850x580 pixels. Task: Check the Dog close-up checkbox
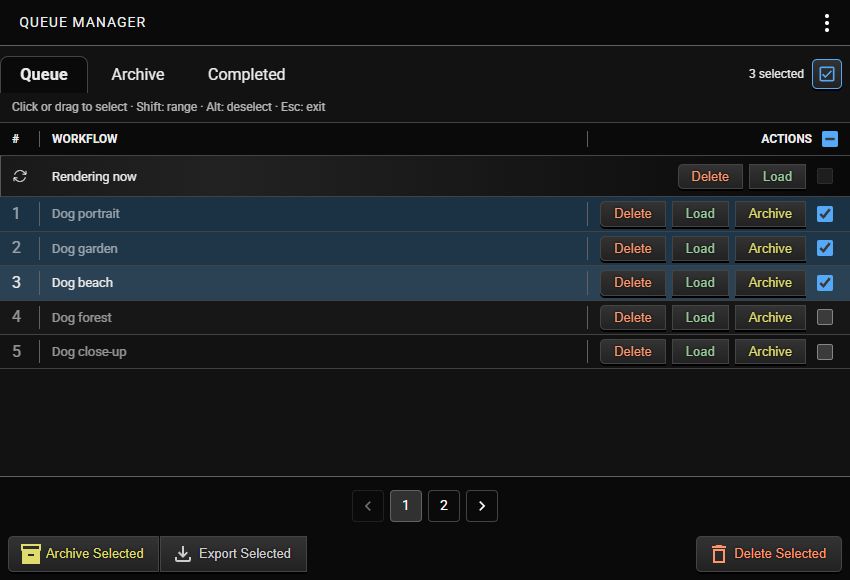pos(825,352)
